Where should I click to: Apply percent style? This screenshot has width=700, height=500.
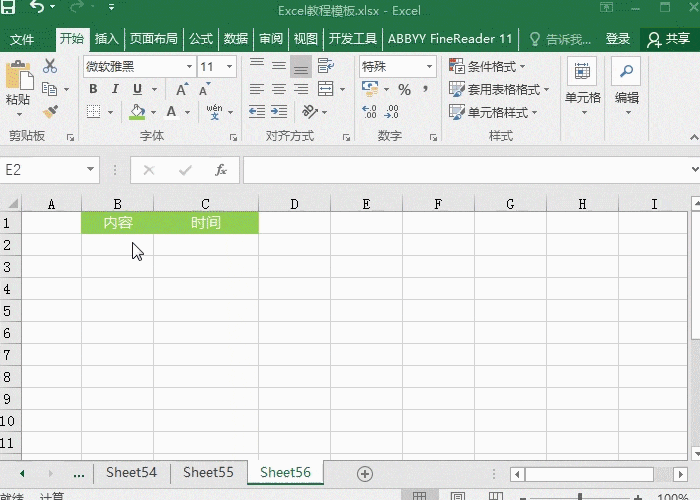pos(404,90)
